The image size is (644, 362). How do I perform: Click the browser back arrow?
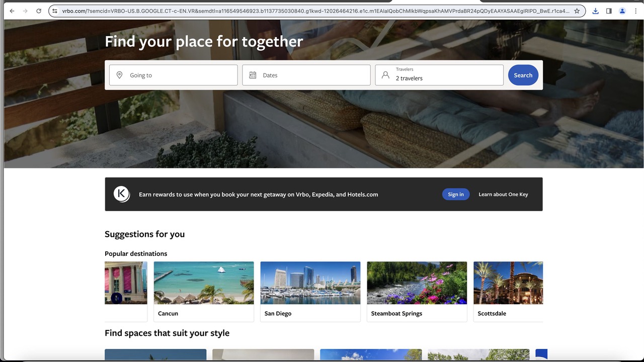pyautogui.click(x=12, y=11)
